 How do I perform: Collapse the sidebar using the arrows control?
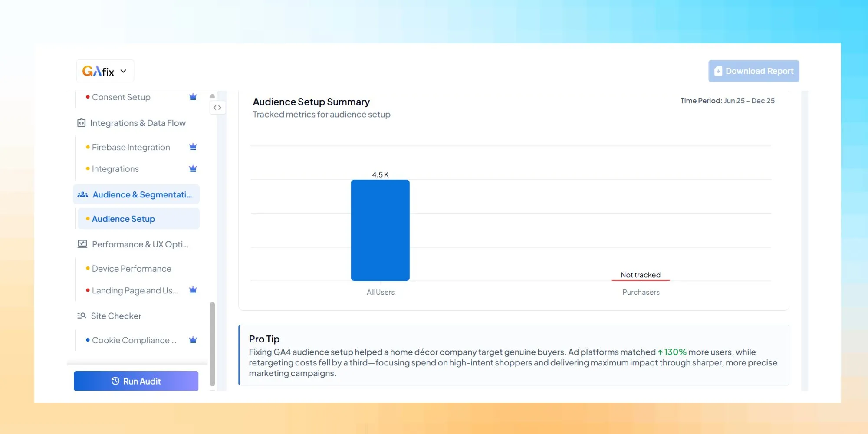tap(217, 107)
